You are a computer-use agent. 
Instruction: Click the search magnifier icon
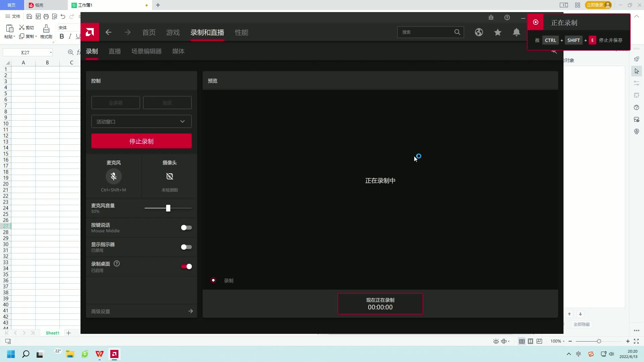[457, 32]
